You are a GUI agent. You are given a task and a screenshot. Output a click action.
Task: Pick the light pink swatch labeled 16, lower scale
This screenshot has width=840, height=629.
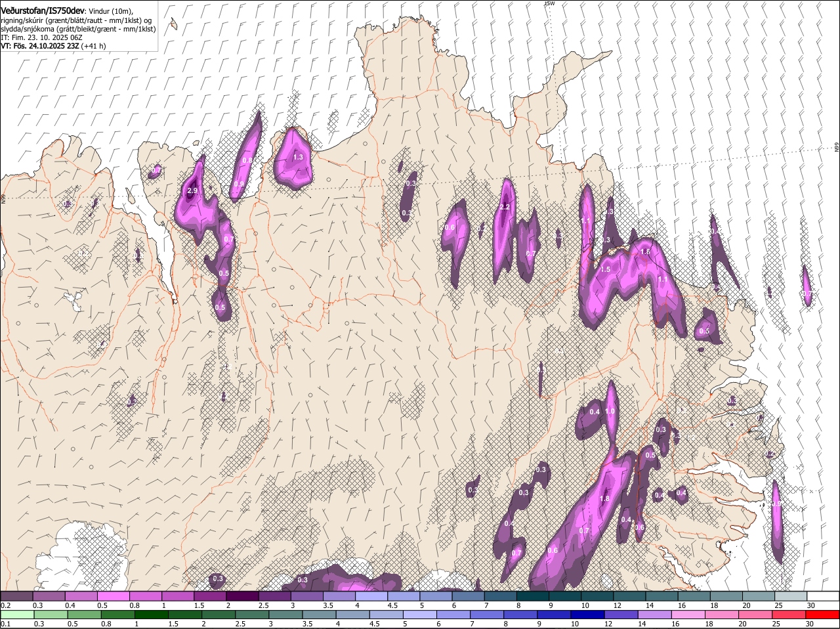click(x=688, y=615)
